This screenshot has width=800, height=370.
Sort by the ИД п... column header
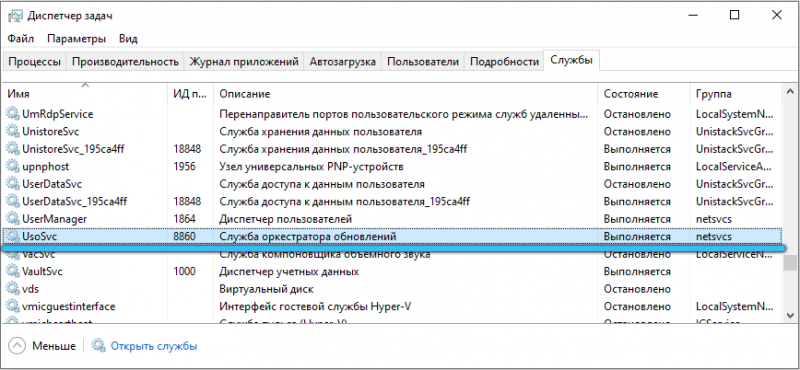coord(190,94)
